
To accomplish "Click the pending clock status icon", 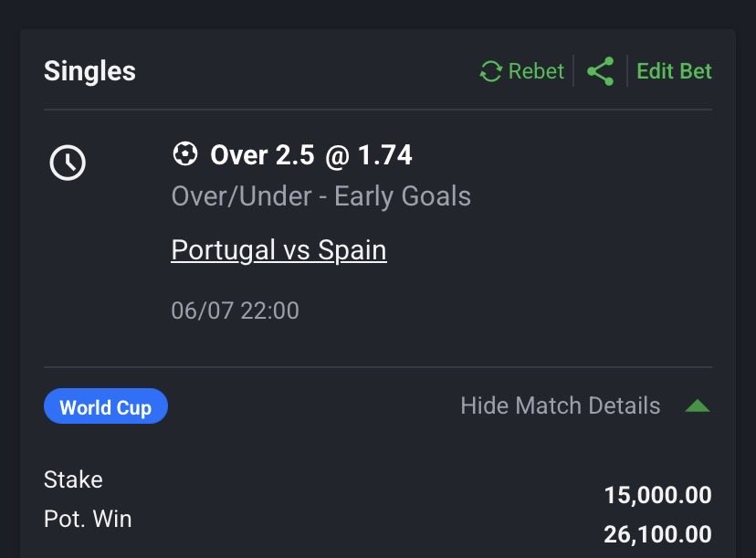I will point(68,163).
